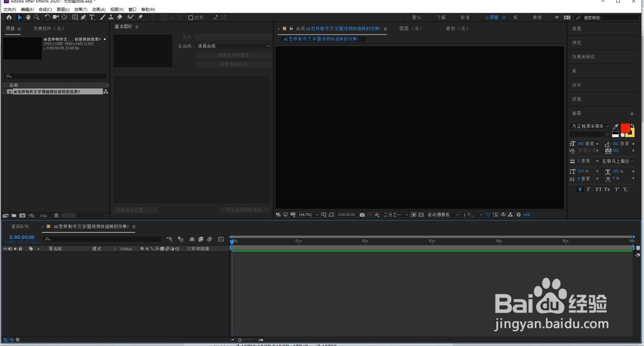Switch to the 标准 workspace

(x=465, y=17)
